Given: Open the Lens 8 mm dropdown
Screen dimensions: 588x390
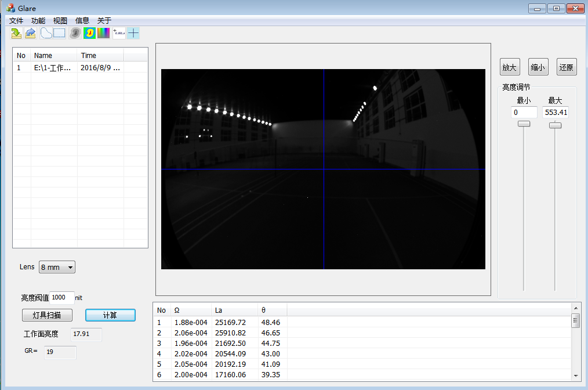Looking at the screenshot, I should tap(57, 267).
